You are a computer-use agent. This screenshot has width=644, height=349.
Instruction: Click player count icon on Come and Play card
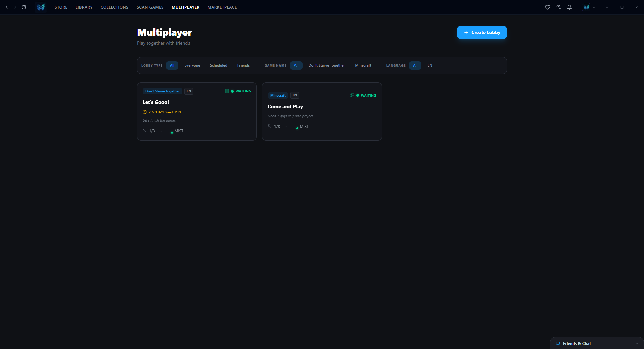coord(269,126)
